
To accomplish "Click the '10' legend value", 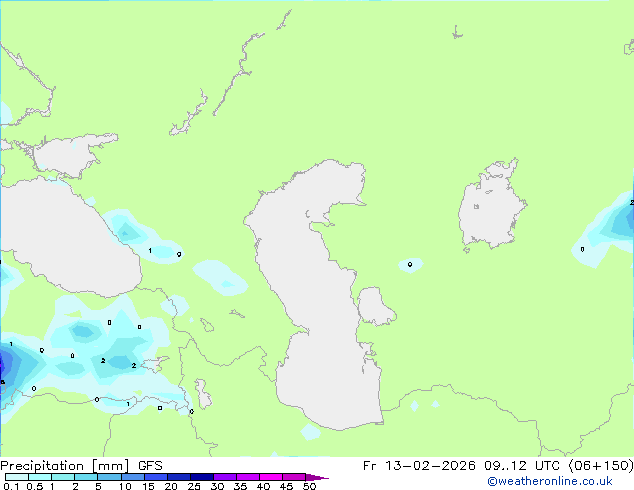I will pos(125,486).
